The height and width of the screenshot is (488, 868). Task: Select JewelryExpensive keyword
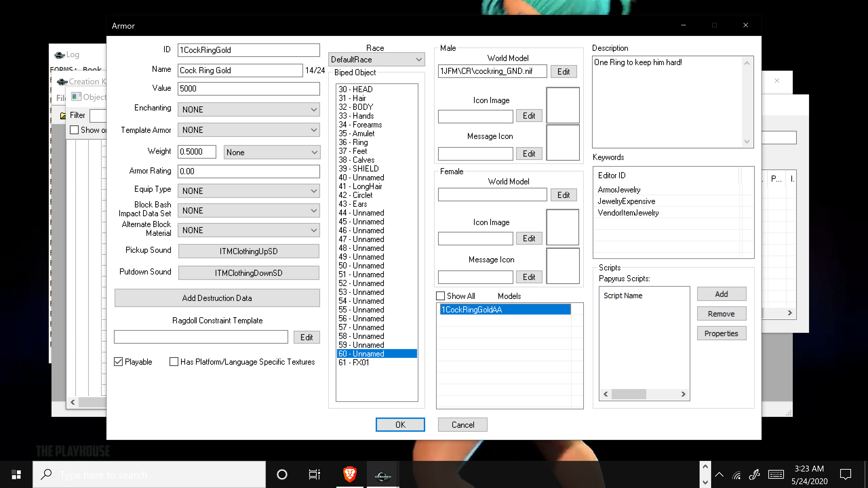626,201
